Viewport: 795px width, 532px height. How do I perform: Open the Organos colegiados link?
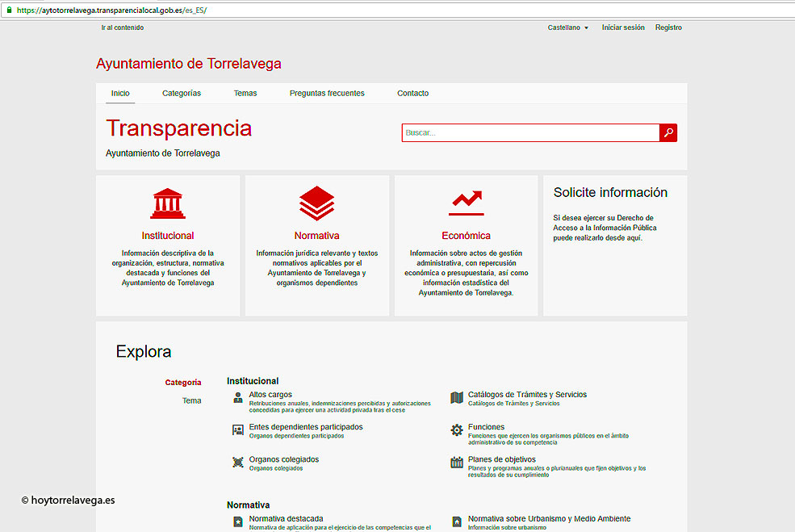[284, 459]
